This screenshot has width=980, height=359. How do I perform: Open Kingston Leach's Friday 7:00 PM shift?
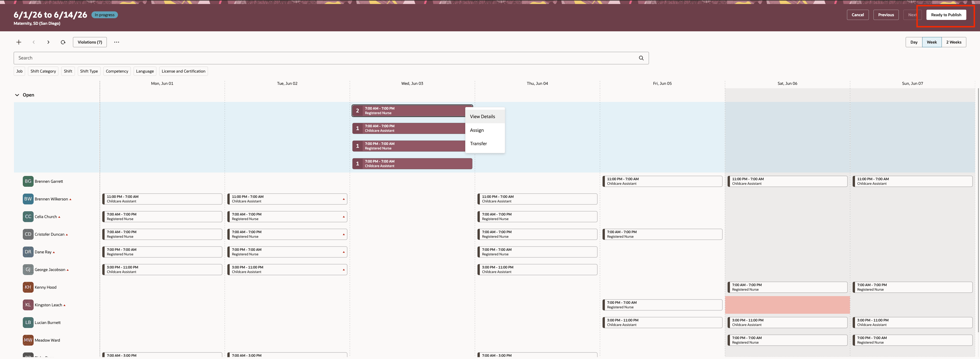click(662, 305)
